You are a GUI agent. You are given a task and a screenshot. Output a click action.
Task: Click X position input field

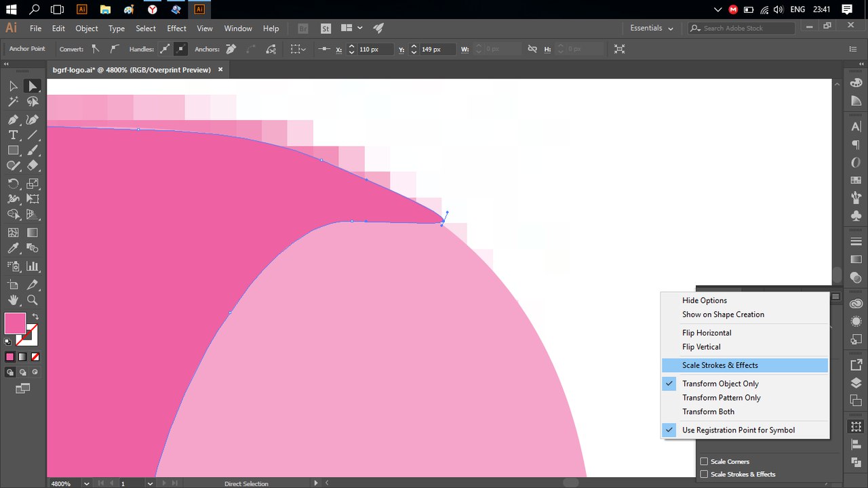[x=376, y=49]
